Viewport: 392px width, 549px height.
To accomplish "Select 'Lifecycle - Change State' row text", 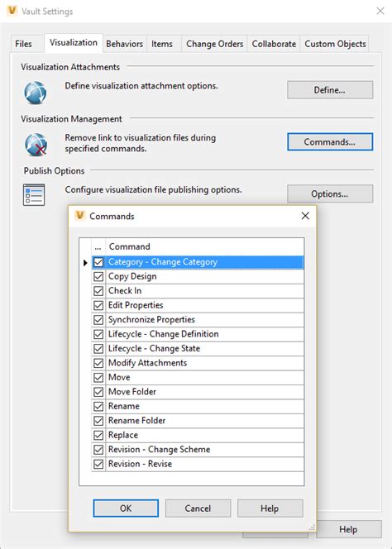I will (154, 349).
